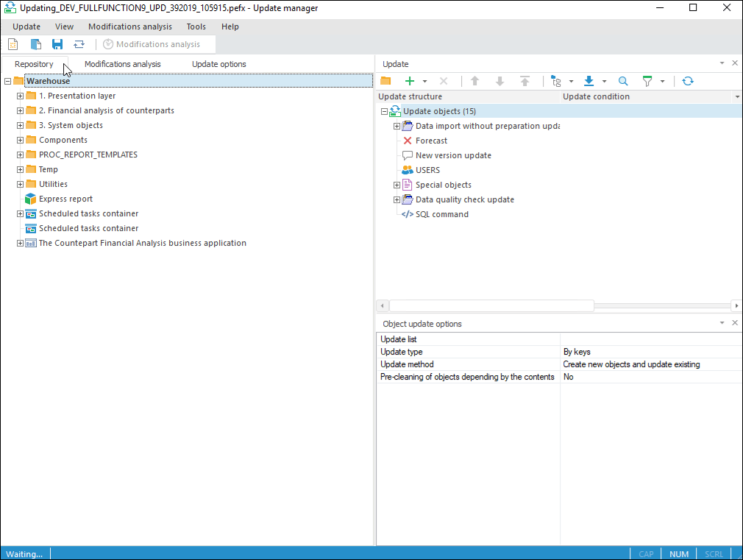Click the blue Refresh icon in Update toolbar
The image size is (743, 560).
click(687, 81)
